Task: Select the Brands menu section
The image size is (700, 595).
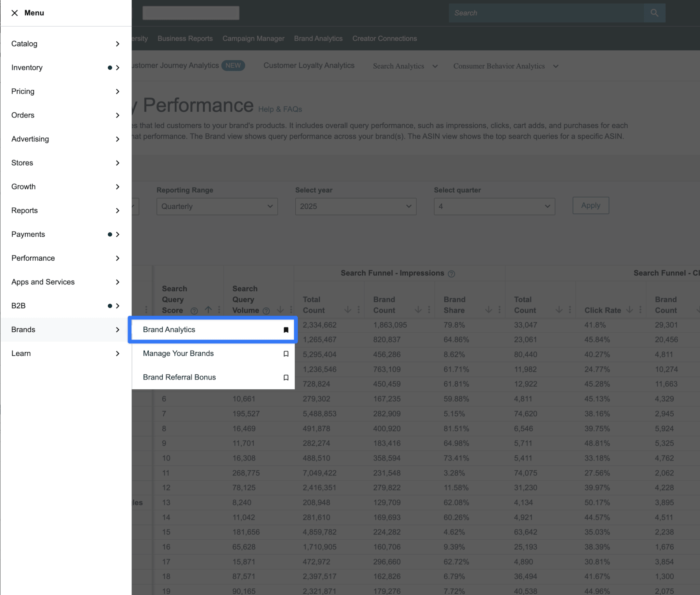Action: [x=66, y=330]
